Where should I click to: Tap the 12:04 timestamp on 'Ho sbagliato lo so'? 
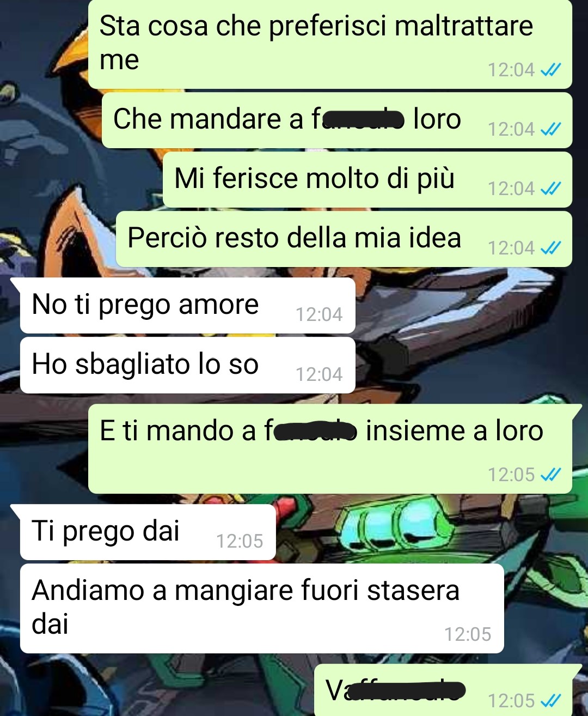319,374
